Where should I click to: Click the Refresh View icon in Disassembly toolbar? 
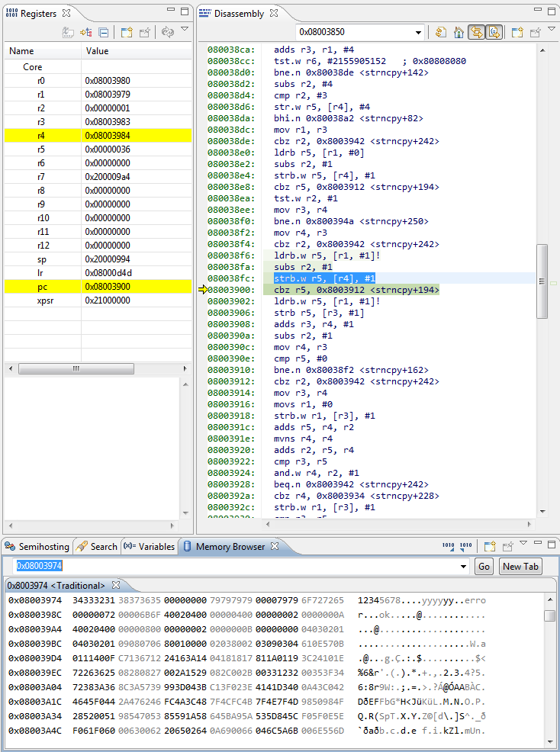[440, 32]
